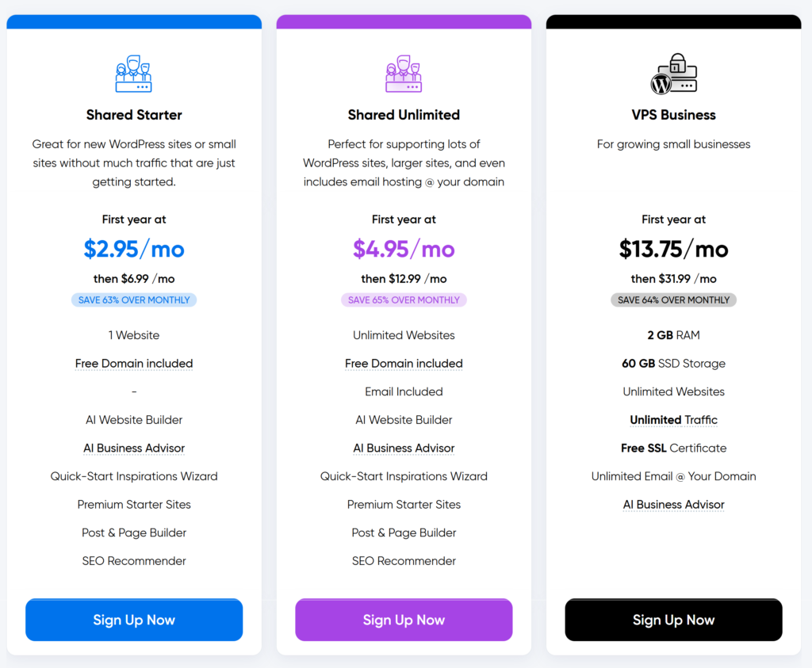The width and height of the screenshot is (812, 668).
Task: Click the Unlimited Traffic feature link
Action: click(674, 420)
